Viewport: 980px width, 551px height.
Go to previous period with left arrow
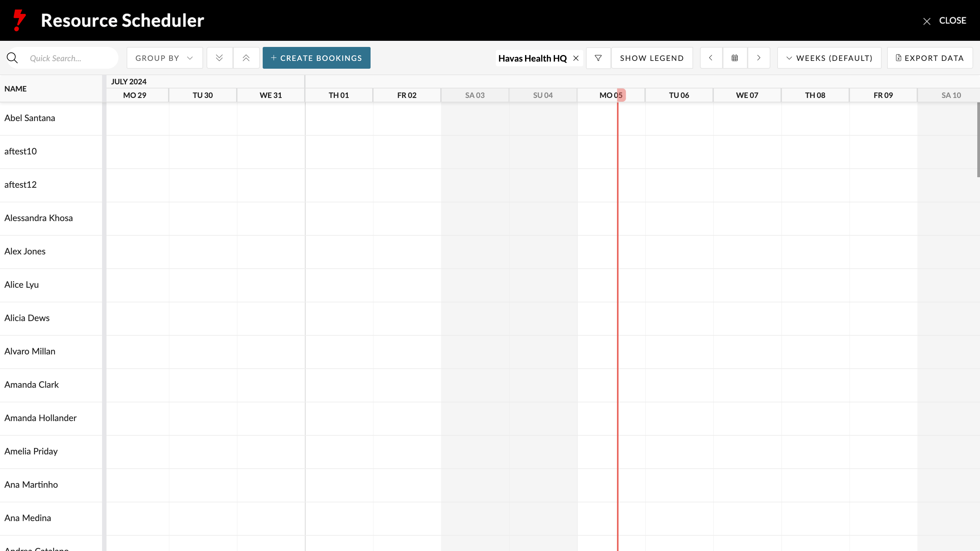tap(710, 58)
